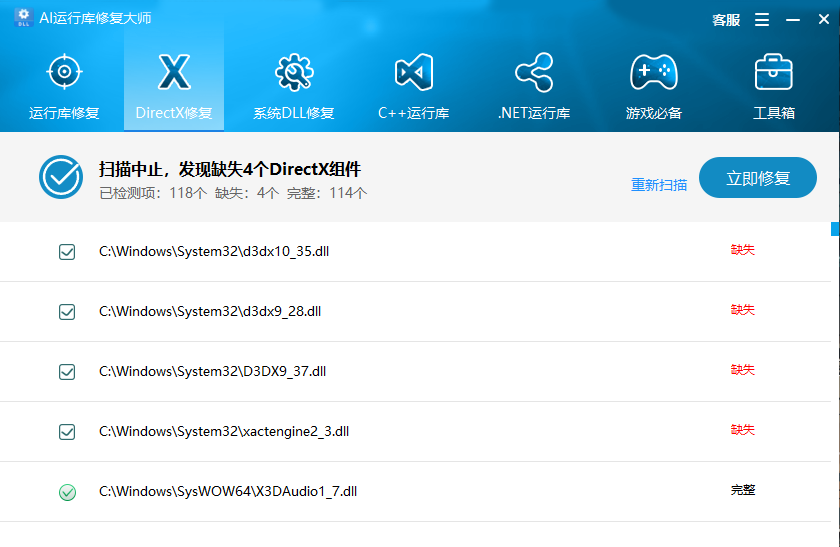This screenshot has width=840, height=547.
Task: Uncheck the xactengine2_3.dll checkbox
Action: [67, 432]
